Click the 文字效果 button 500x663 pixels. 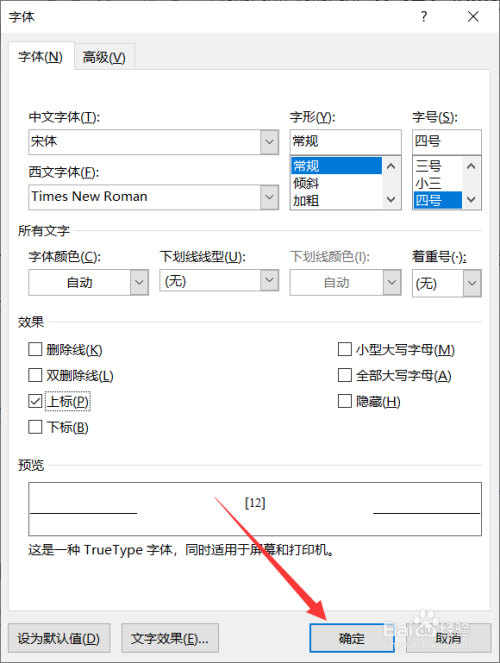click(x=170, y=638)
